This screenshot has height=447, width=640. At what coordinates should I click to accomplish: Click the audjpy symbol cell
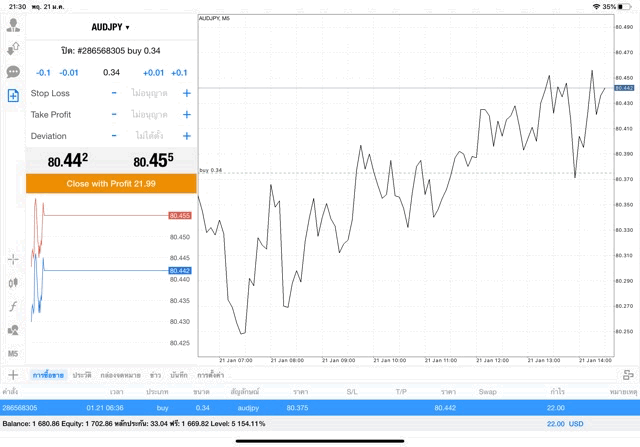(x=248, y=408)
